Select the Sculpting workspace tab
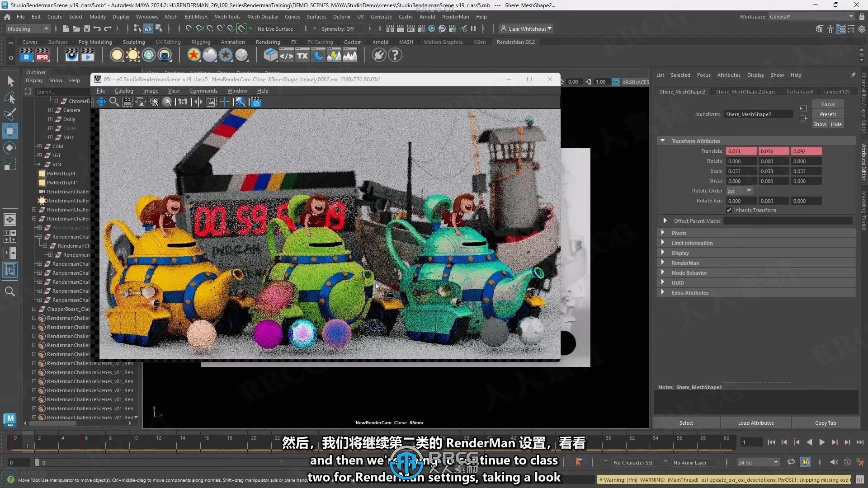868x488 pixels. click(x=133, y=42)
